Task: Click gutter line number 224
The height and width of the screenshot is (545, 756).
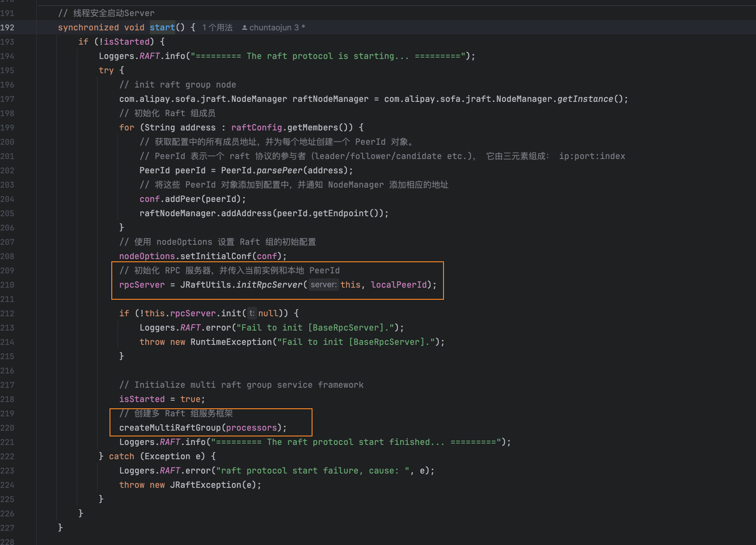Action: (7, 485)
